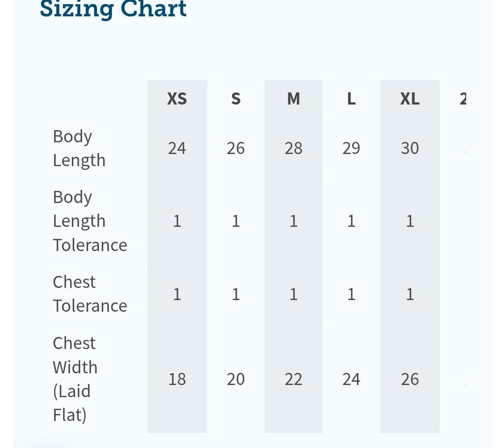Click the Body Length Tolerance row label
The height and width of the screenshot is (448, 504).
point(90,221)
